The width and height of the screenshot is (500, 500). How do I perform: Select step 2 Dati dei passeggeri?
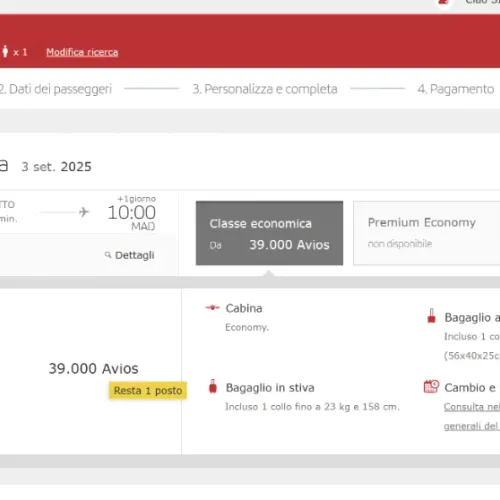tap(56, 89)
